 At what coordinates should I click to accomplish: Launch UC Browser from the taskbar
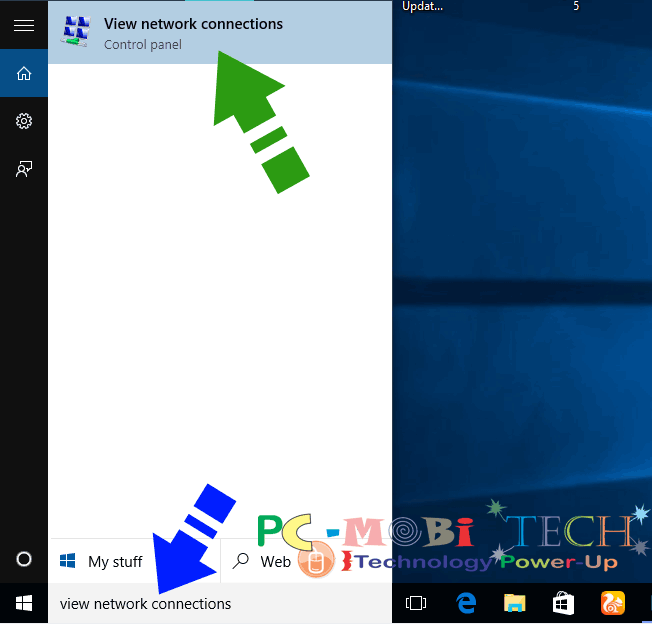tap(612, 603)
